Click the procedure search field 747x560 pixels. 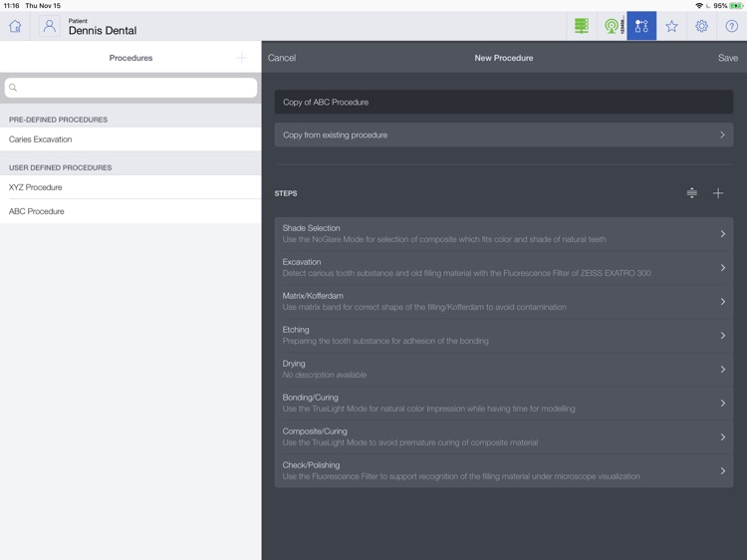coord(130,88)
